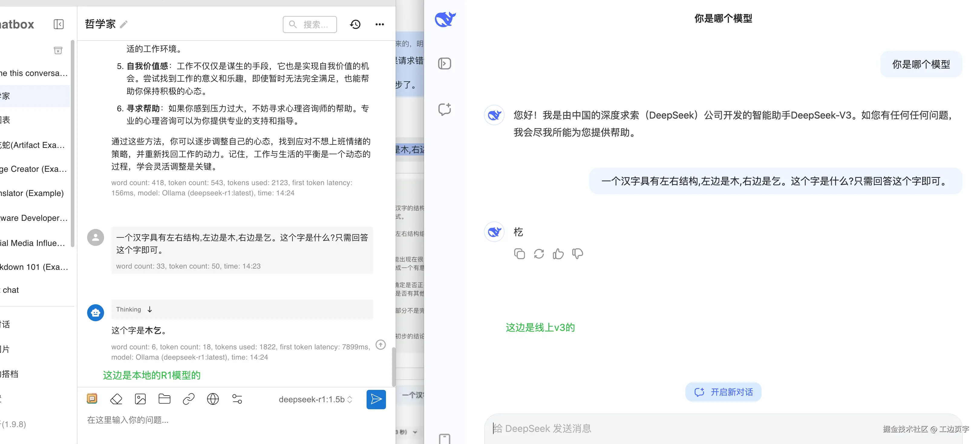980x444 pixels.
Task: Toggle thumbs up on DeepSeek answer
Action: pos(558,254)
